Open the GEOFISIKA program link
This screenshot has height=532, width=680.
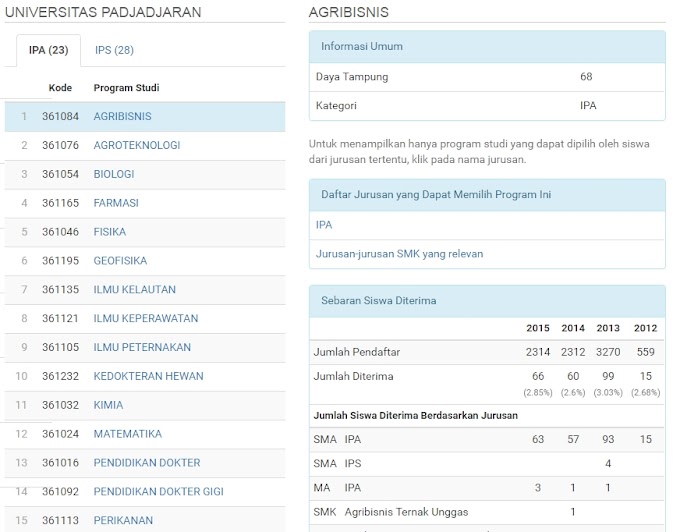pyautogui.click(x=120, y=261)
